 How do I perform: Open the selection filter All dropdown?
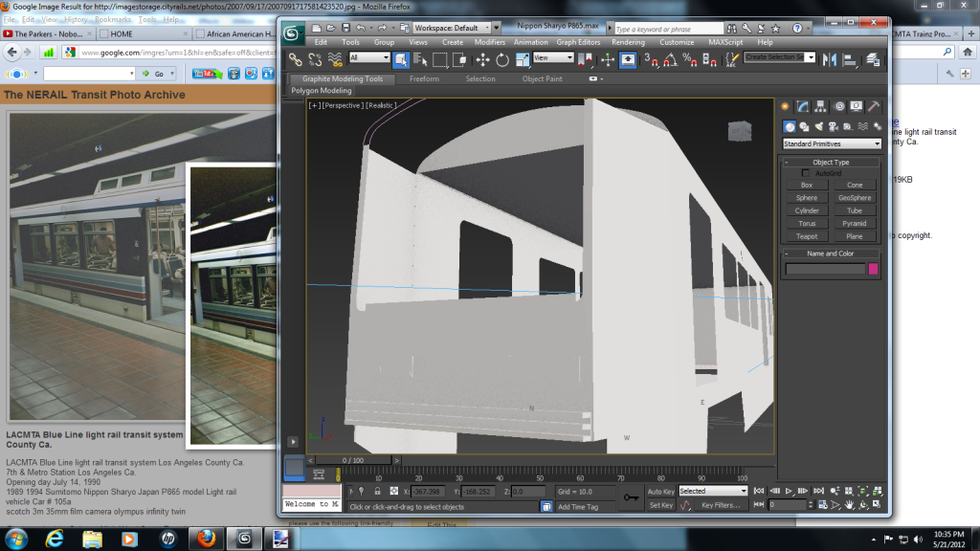(369, 57)
